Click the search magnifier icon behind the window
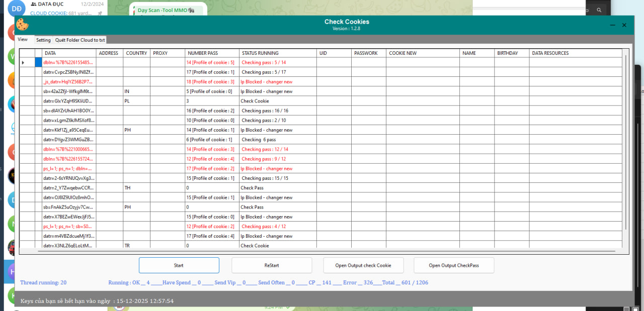644x311 pixels. [x=599, y=10]
